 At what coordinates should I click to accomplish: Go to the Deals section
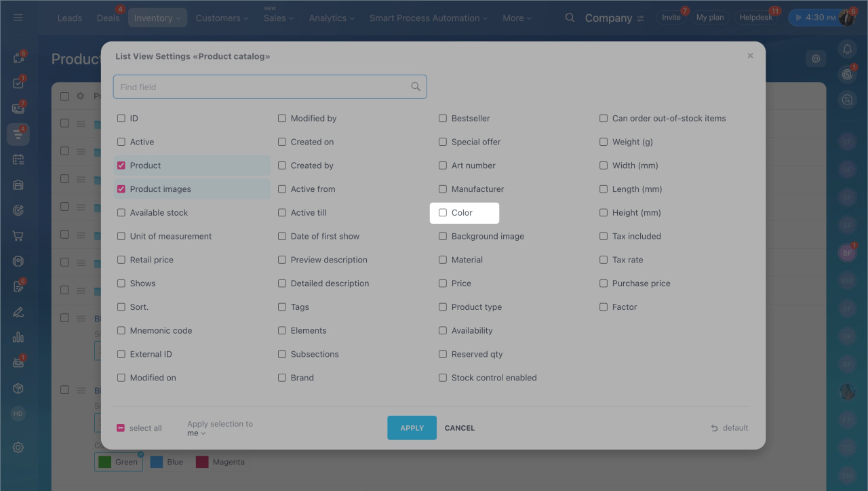pos(108,18)
